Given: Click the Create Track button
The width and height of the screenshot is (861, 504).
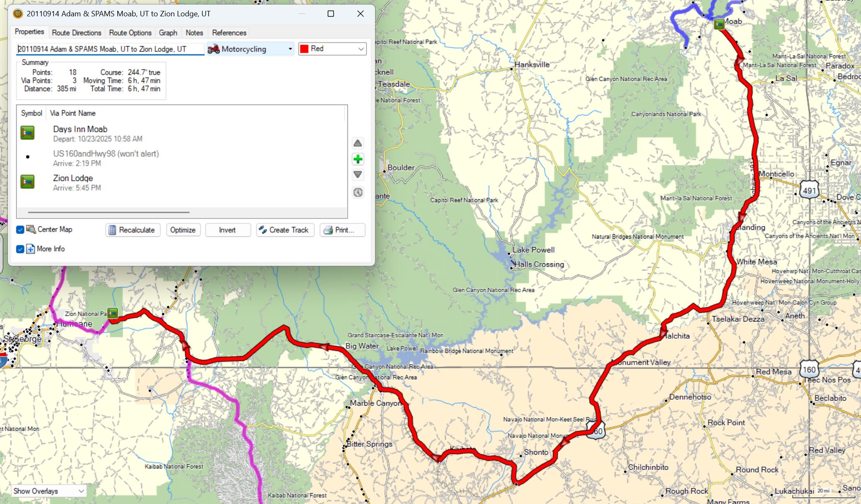Looking at the screenshot, I should coord(285,230).
